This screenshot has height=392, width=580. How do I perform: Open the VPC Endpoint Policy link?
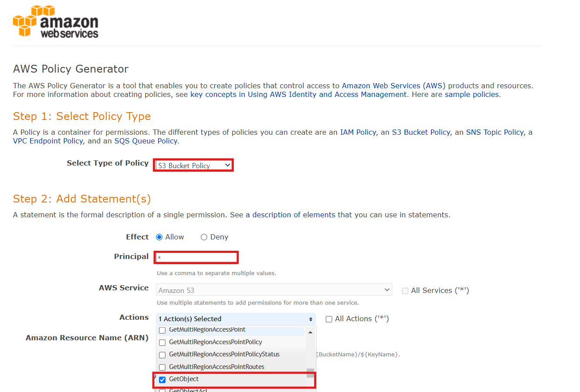click(48, 141)
